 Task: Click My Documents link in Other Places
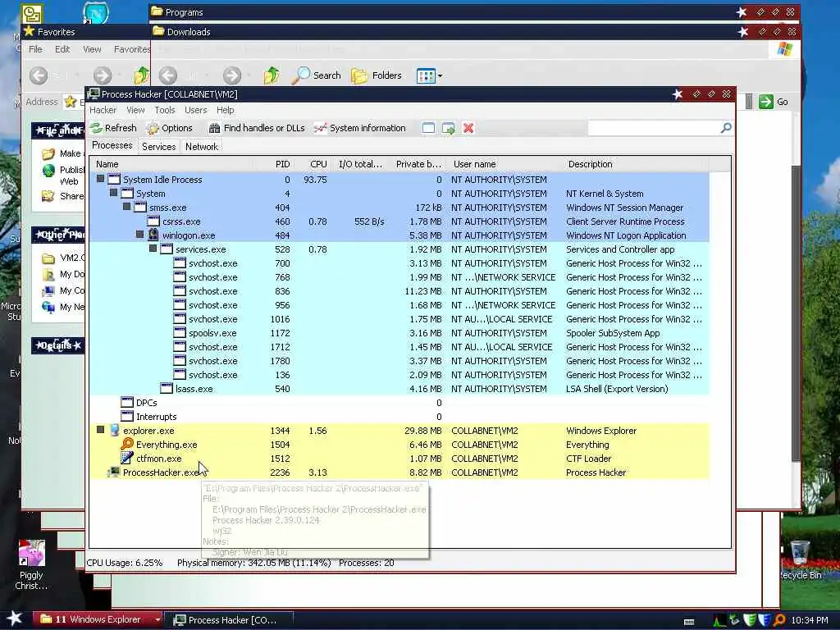tap(64, 274)
